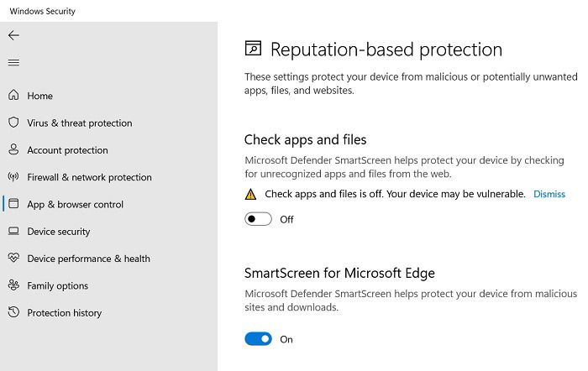Dismiss the Check apps and files warning
Image resolution: width=588 pixels, height=371 pixels.
coord(549,194)
